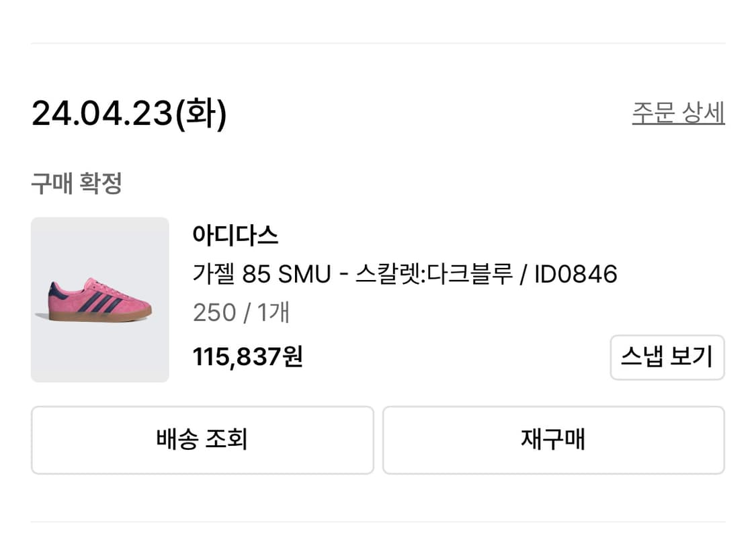Click the price 115,837원
The height and width of the screenshot is (560, 756).
click(x=247, y=357)
